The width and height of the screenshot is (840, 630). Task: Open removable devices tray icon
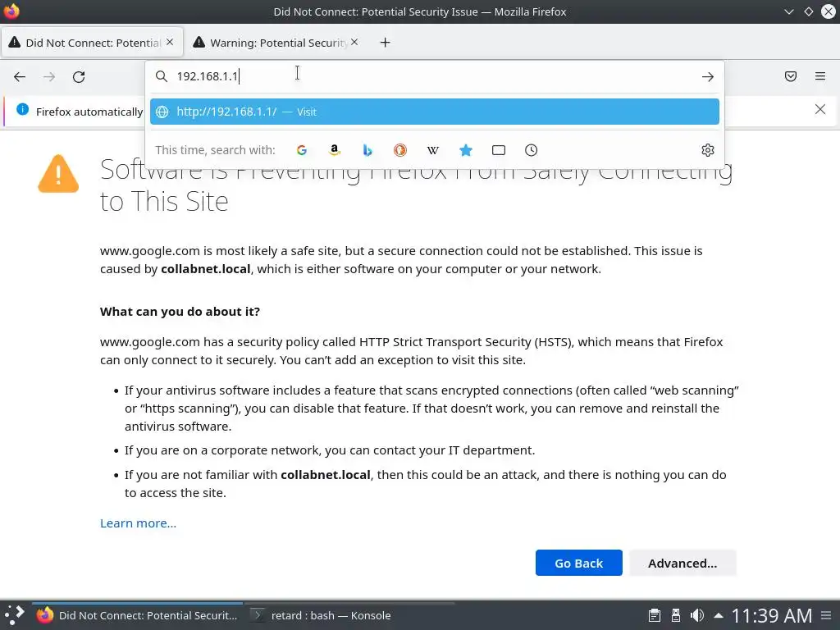tap(676, 615)
